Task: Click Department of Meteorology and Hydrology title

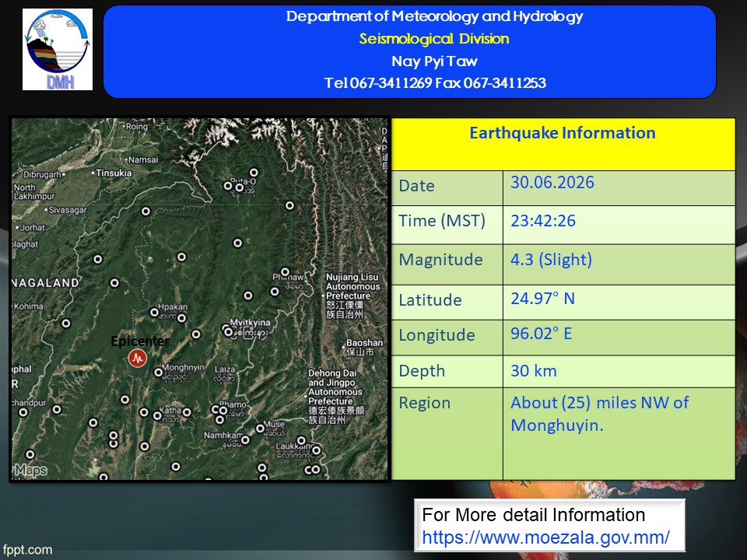Action: click(x=434, y=16)
